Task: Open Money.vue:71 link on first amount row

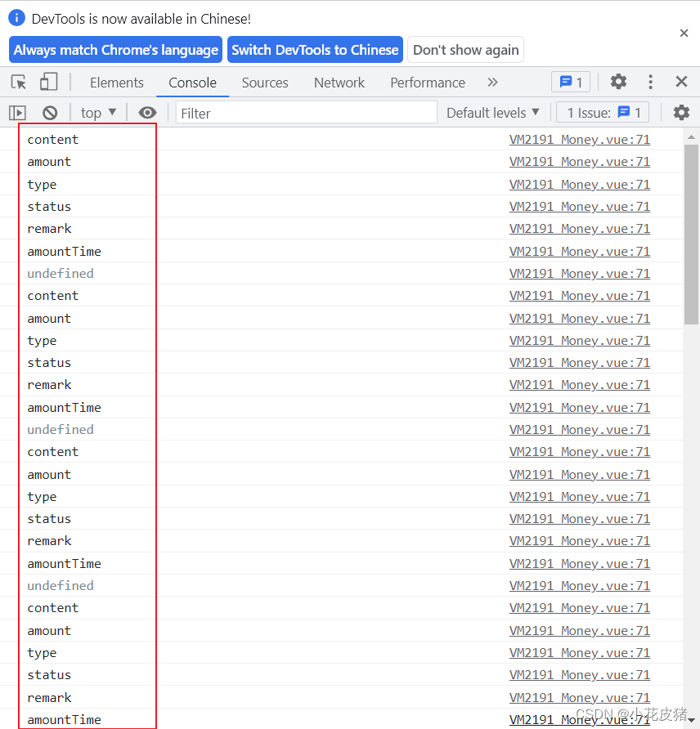Action: (x=580, y=162)
